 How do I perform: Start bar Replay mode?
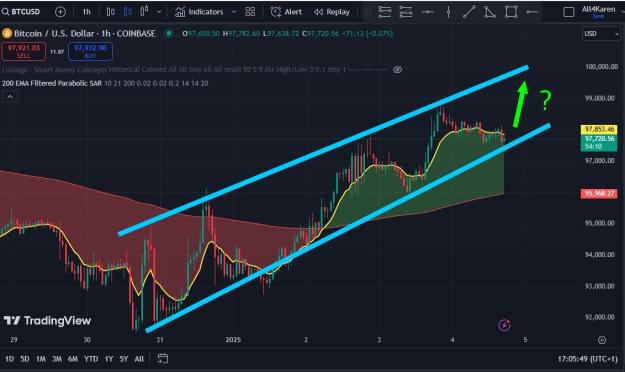(332, 12)
